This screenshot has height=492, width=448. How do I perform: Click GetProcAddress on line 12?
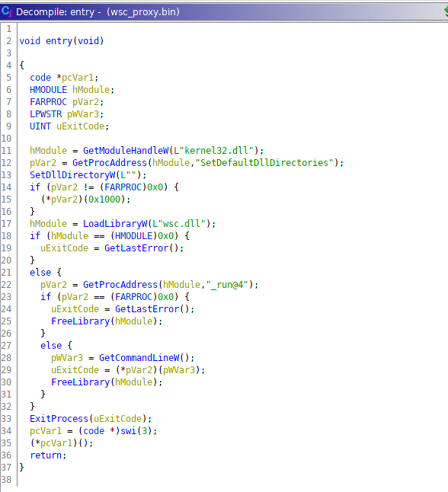point(110,163)
